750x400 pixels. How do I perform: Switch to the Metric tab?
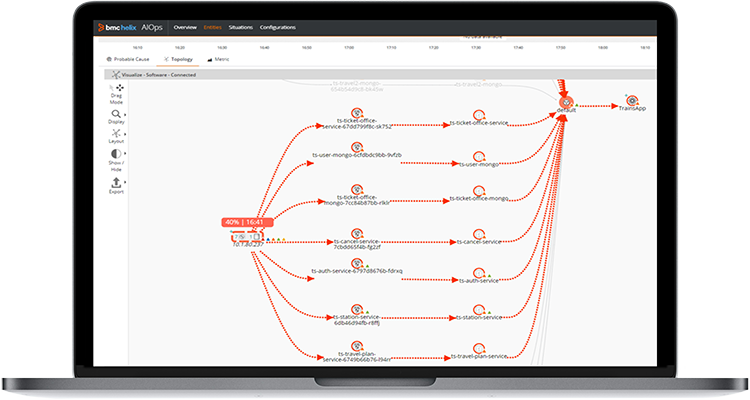click(218, 59)
